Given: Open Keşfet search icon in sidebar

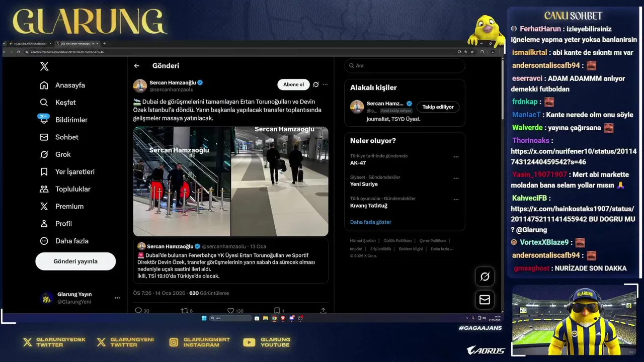Looking at the screenshot, I should coord(44,103).
